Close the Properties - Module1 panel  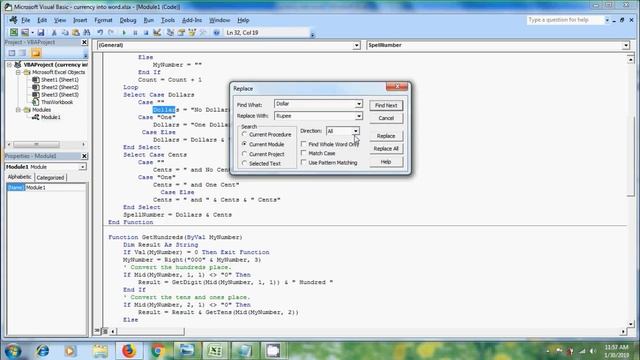84,156
